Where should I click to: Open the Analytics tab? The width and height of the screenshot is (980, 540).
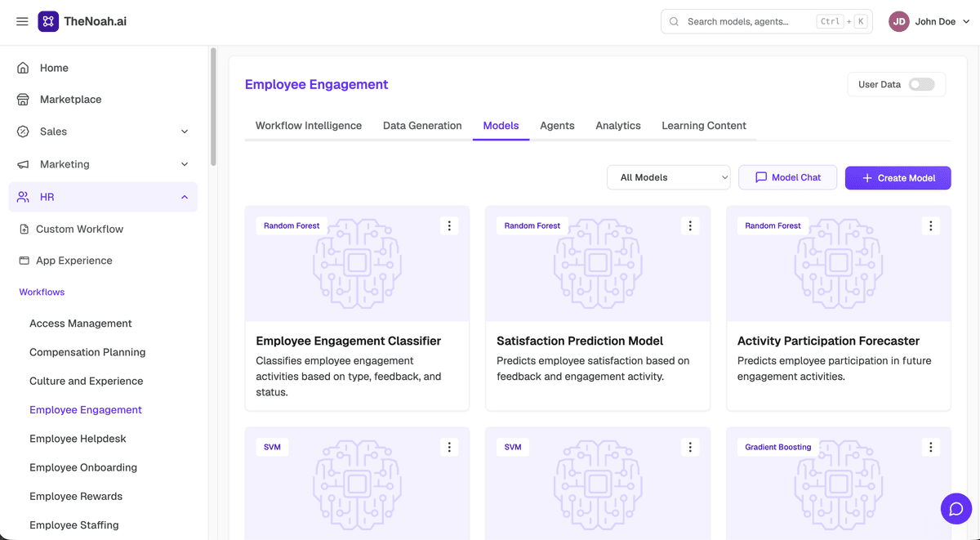point(618,126)
